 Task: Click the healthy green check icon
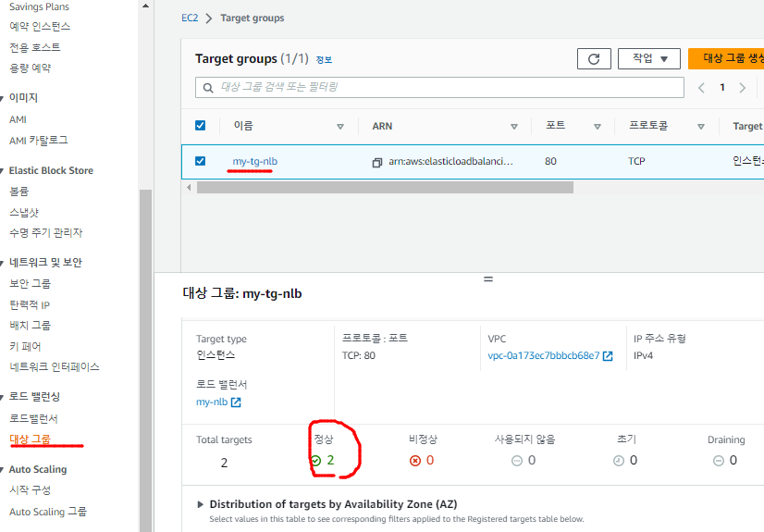[x=315, y=461]
